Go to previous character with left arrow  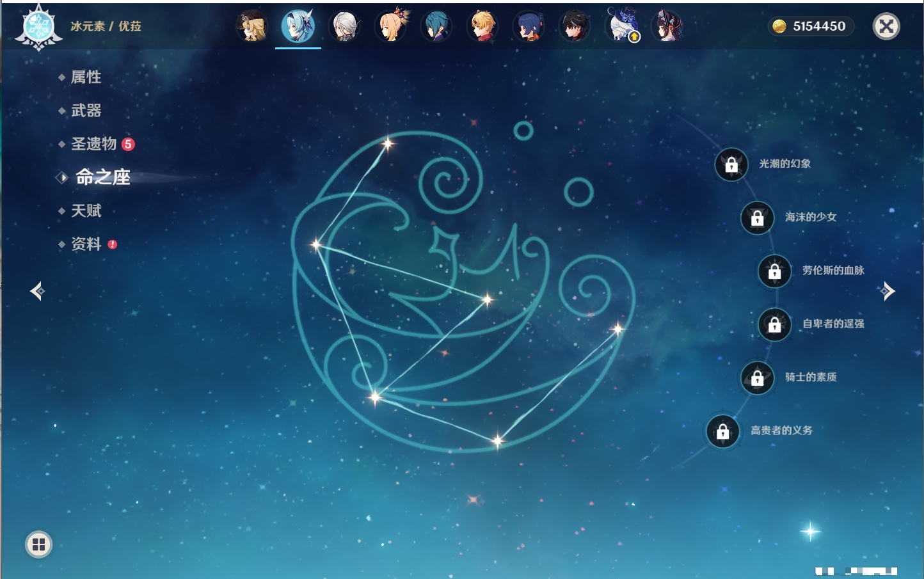point(37,291)
